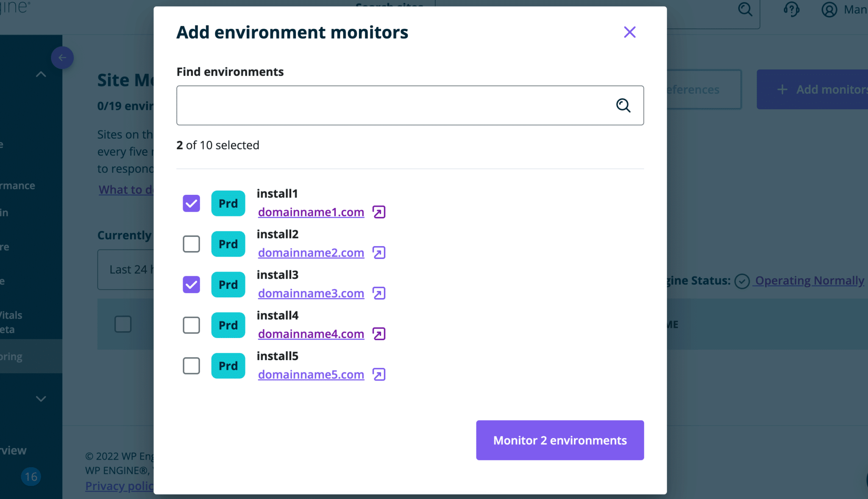
Task: Open the domainname4.com link
Action: [311, 334]
